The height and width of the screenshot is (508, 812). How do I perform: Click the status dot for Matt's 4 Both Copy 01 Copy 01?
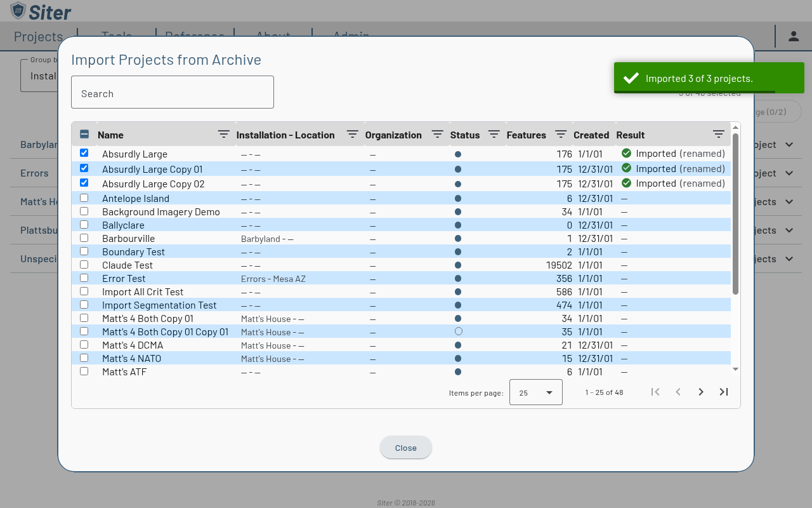459,331
